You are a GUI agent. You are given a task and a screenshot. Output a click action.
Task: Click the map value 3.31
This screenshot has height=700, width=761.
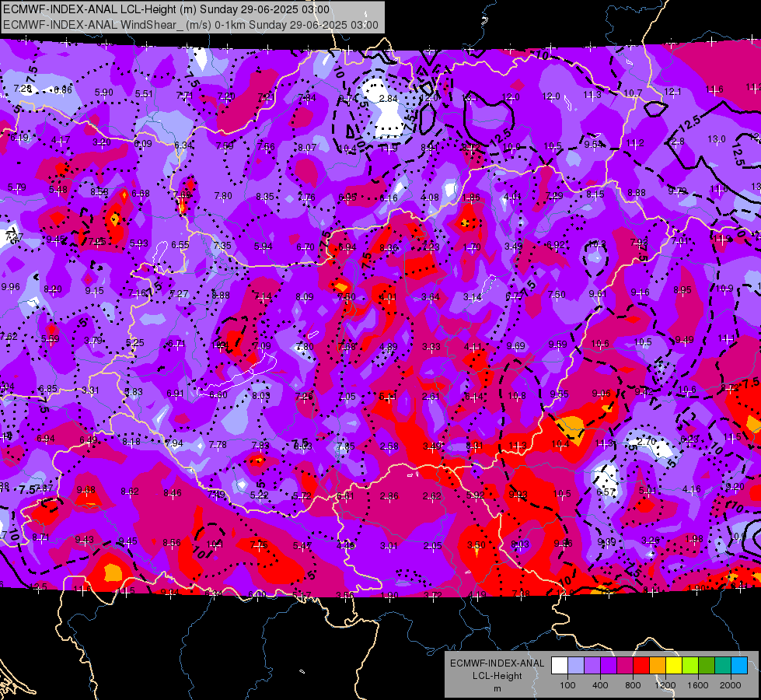pyautogui.click(x=90, y=390)
